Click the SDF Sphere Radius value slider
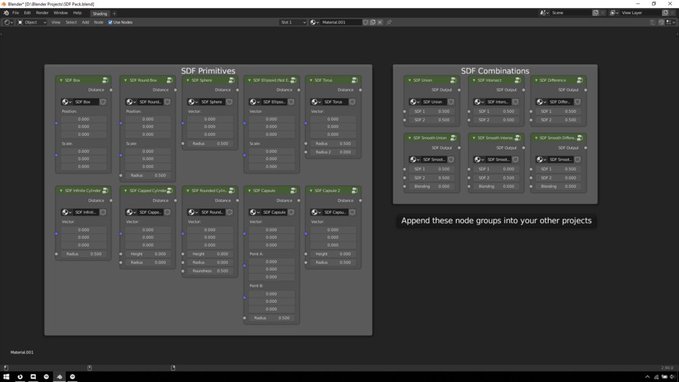This screenshot has height=382, width=679. (x=210, y=143)
